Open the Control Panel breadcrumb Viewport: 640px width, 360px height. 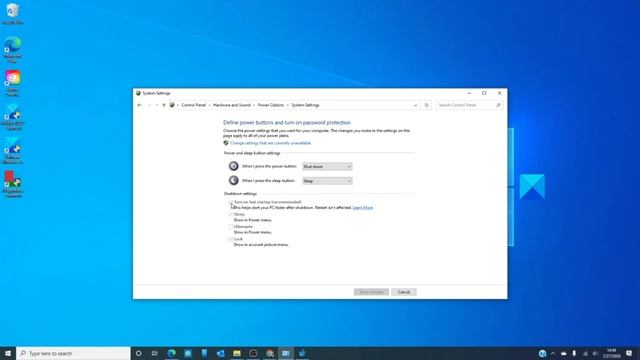(x=193, y=105)
